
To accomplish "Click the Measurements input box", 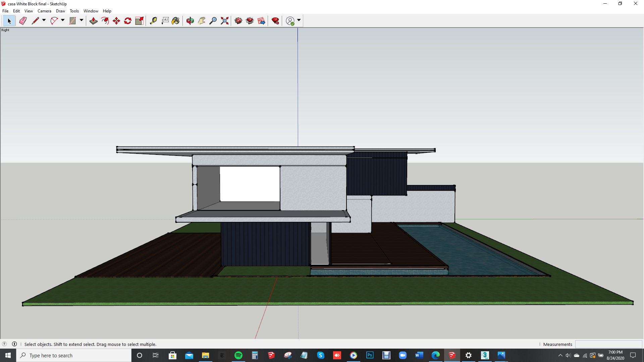I will (x=608, y=344).
